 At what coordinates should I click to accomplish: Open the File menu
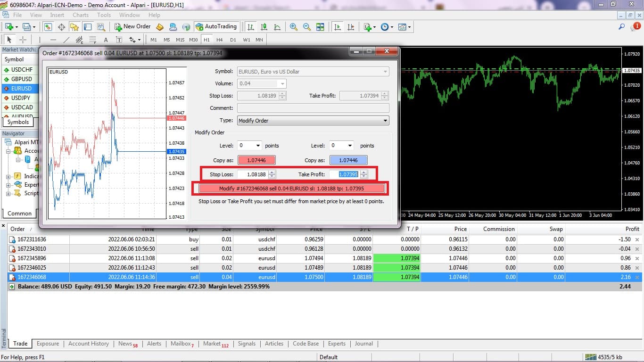(17, 15)
